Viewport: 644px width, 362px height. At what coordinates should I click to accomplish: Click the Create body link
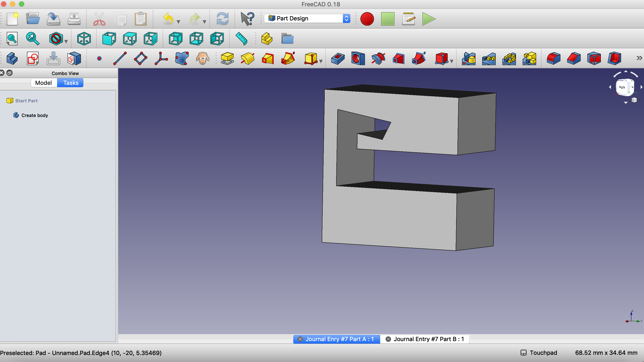pos(35,115)
